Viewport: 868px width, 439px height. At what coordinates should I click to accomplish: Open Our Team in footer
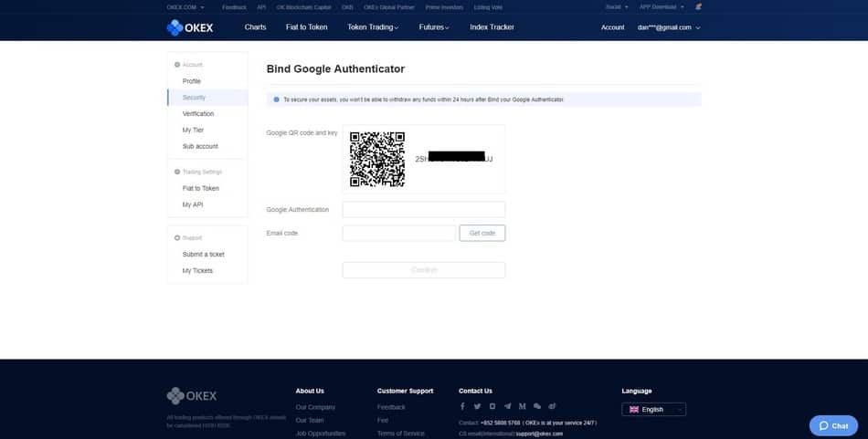click(x=310, y=421)
